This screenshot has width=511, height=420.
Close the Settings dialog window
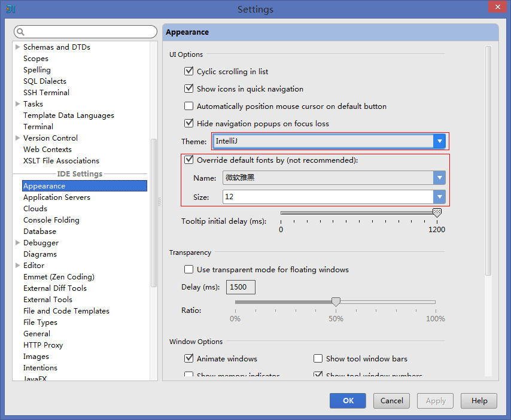pyautogui.click(x=498, y=7)
